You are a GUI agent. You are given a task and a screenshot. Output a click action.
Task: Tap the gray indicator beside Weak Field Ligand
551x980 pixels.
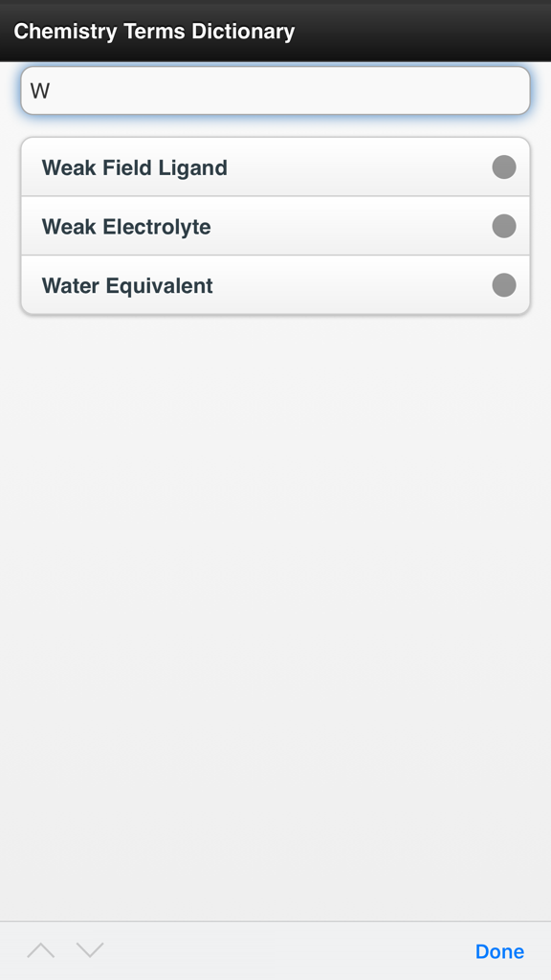pyautogui.click(x=503, y=167)
